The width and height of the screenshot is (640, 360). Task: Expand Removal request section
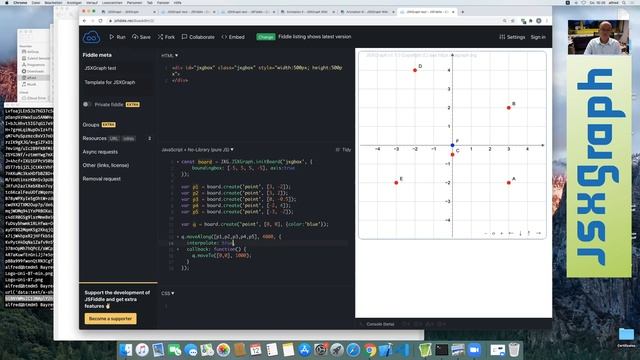tap(102, 178)
